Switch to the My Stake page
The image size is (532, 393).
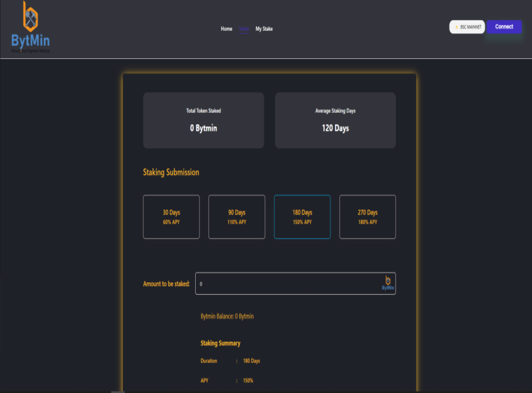pyautogui.click(x=264, y=29)
